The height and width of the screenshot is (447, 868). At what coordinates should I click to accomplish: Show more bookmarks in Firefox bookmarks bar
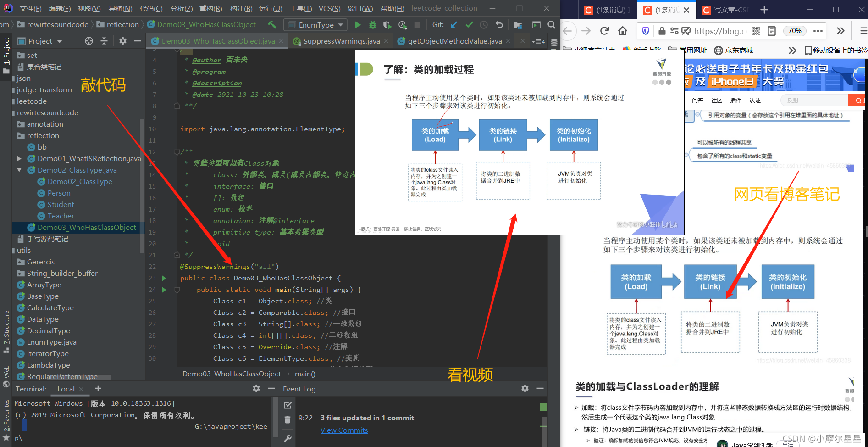click(x=792, y=50)
